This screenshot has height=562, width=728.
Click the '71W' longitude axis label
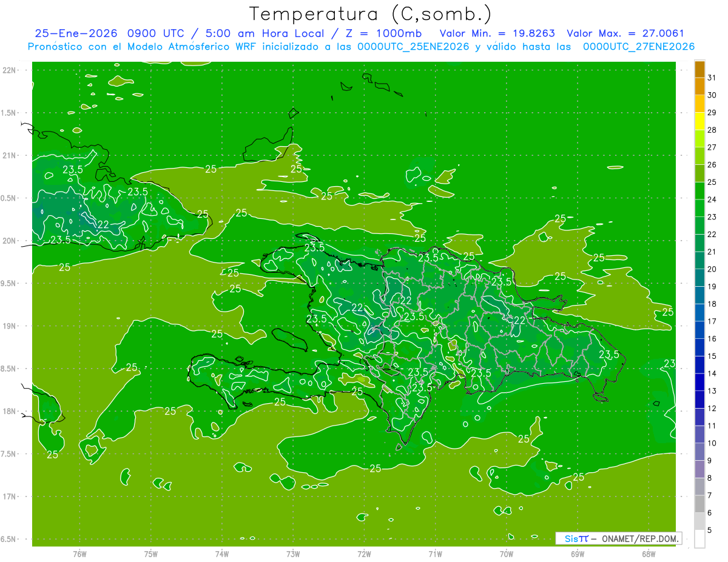point(435,554)
